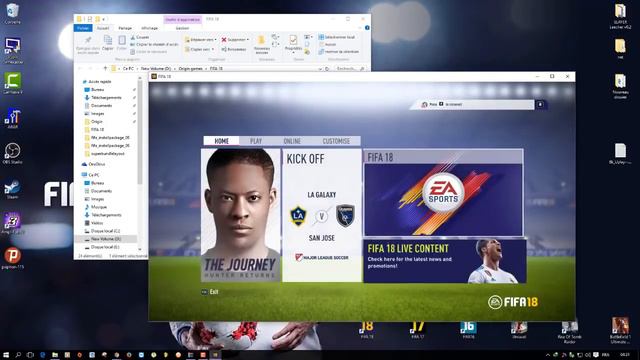
Task: Open Steam desktop icon
Action: pos(12,189)
